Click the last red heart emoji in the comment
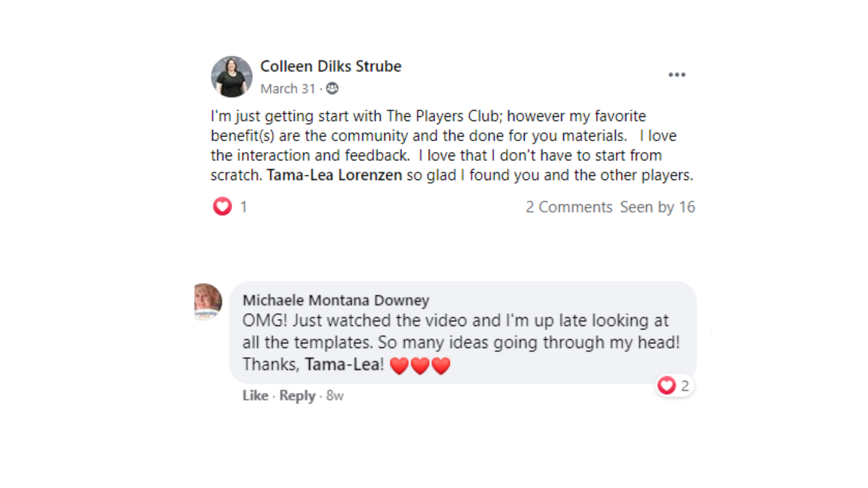 [441, 366]
